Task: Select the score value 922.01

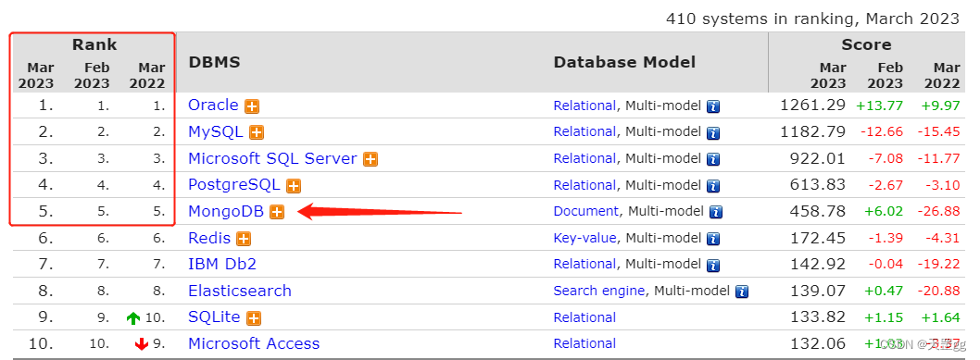Action: 818,158
